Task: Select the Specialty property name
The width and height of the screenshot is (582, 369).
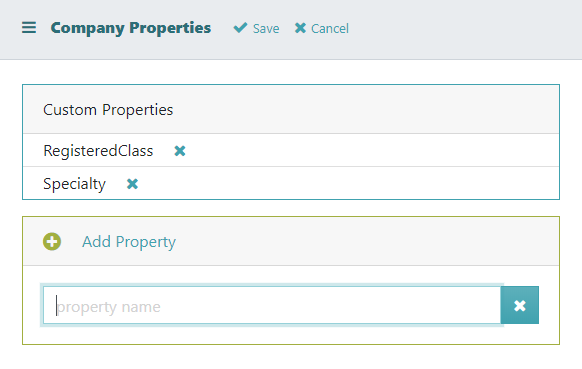Action: [74, 184]
